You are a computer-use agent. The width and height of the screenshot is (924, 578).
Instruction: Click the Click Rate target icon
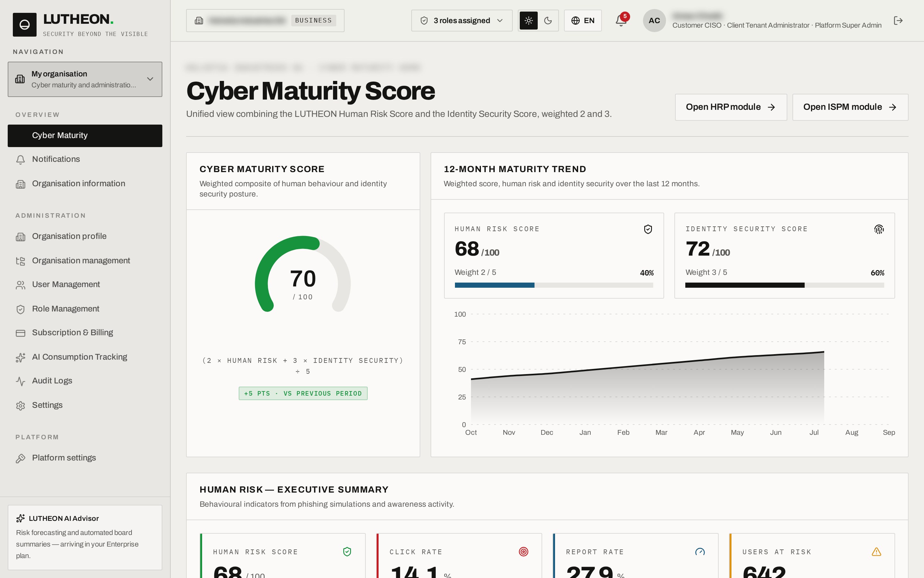[x=524, y=552]
